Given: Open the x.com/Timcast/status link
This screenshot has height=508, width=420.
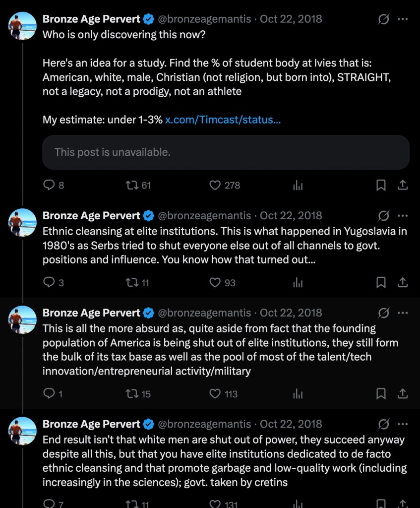Looking at the screenshot, I should point(223,120).
